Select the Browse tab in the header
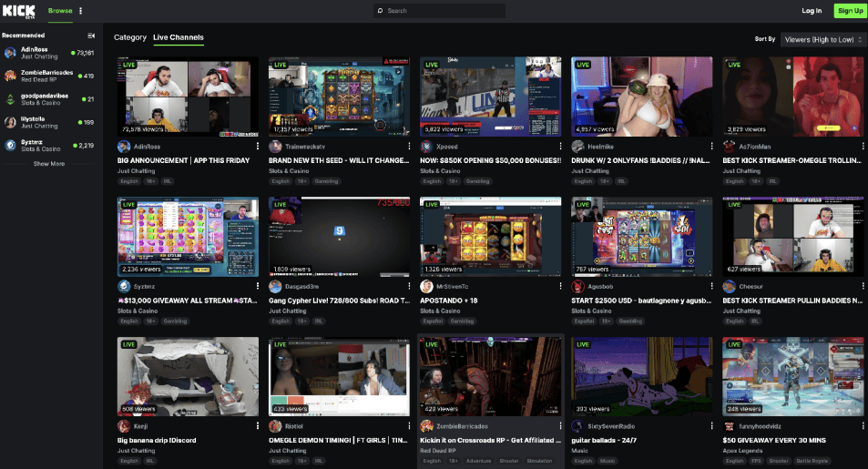The image size is (868, 469). coord(60,11)
